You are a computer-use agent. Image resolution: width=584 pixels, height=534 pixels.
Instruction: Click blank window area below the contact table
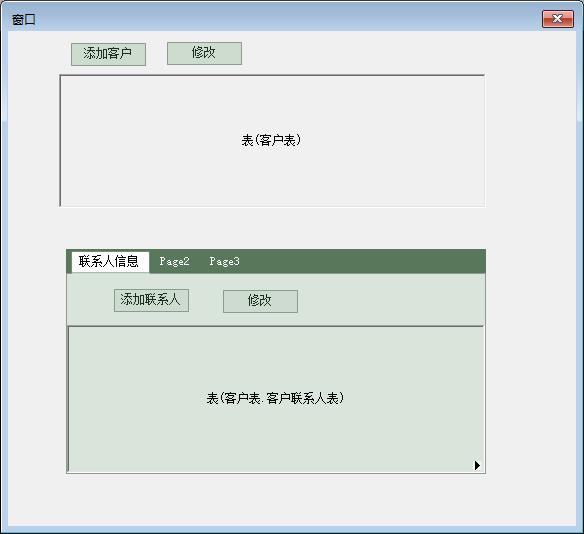pos(276,499)
